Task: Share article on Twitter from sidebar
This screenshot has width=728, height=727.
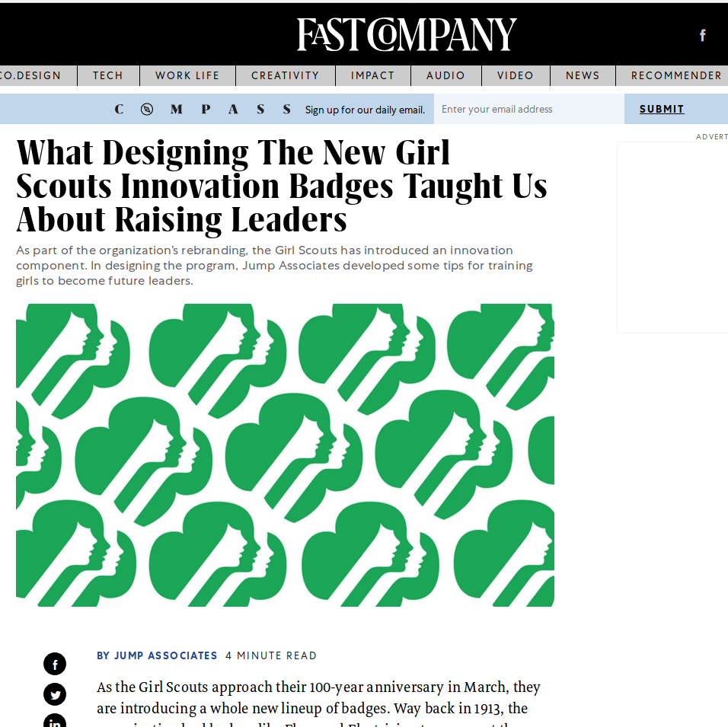Action: (x=55, y=694)
